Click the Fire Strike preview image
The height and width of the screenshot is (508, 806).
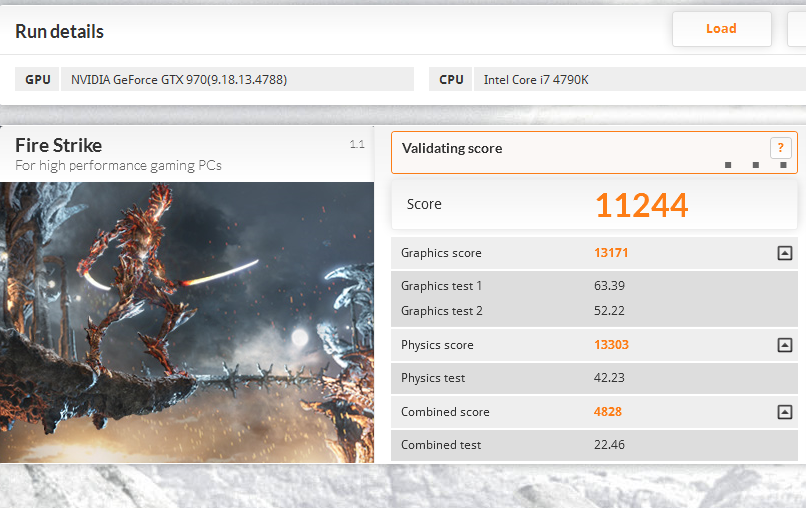[x=187, y=322]
